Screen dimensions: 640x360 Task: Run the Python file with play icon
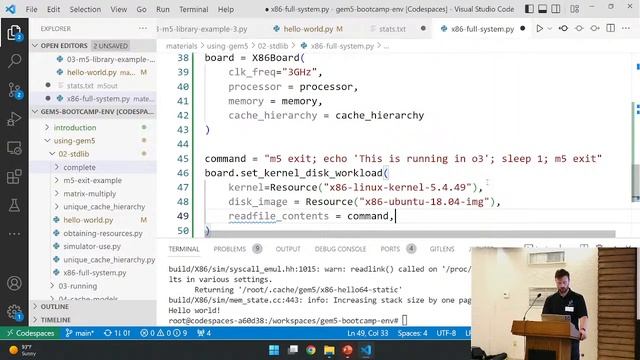click(x=540, y=29)
